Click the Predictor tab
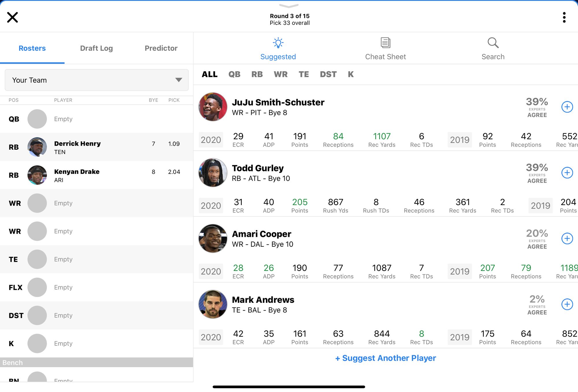The image size is (578, 392). click(161, 48)
